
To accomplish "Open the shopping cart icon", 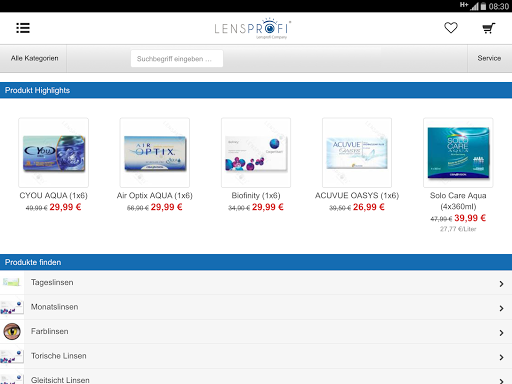I will 489,28.
